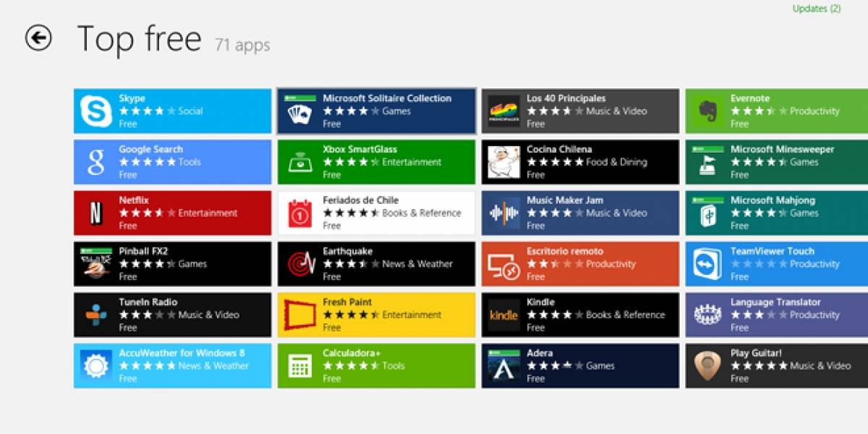The image size is (868, 434).
Task: Click Netflix's Entertainment category label
Action: 208,213
